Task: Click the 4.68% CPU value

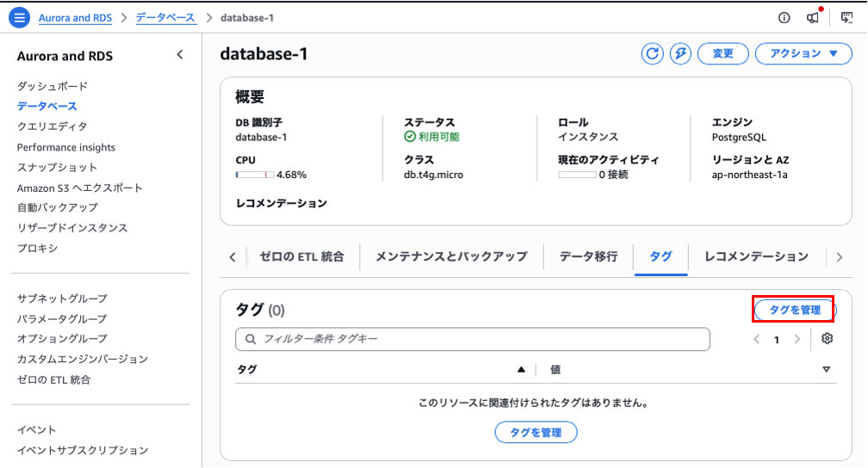Action: click(x=292, y=175)
